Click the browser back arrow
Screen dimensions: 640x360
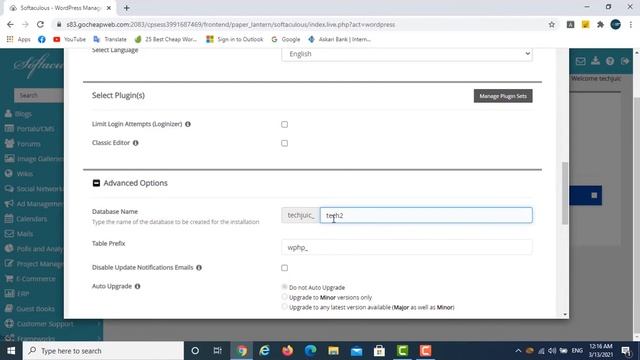10,24
